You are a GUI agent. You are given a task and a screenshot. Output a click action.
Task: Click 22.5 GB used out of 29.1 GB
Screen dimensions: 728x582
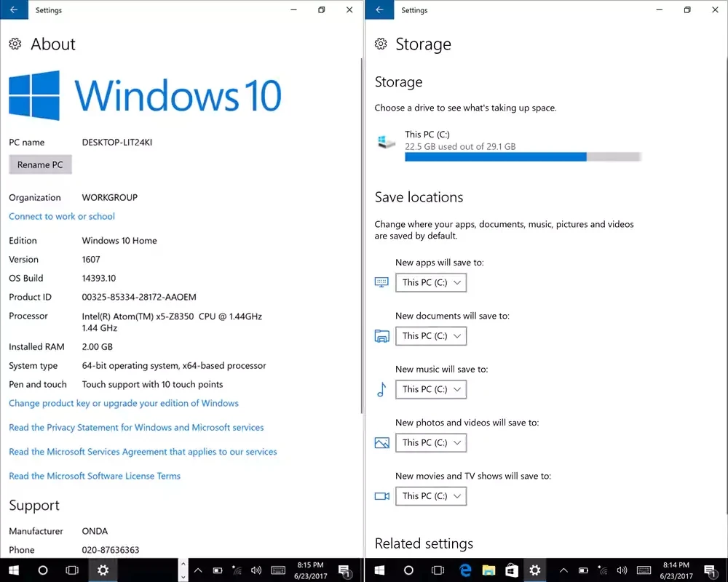(x=460, y=147)
